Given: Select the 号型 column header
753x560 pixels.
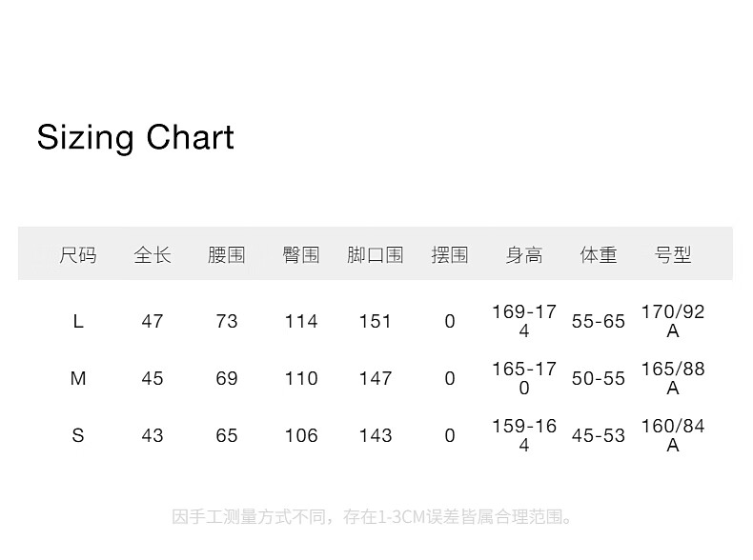Looking at the screenshot, I should (x=673, y=254).
